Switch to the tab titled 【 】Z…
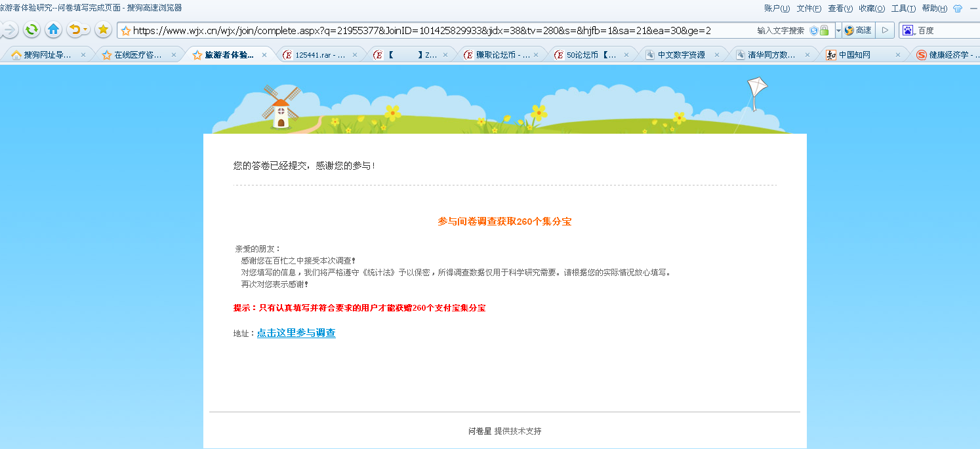Screen dimensions: 980x449 411,55
